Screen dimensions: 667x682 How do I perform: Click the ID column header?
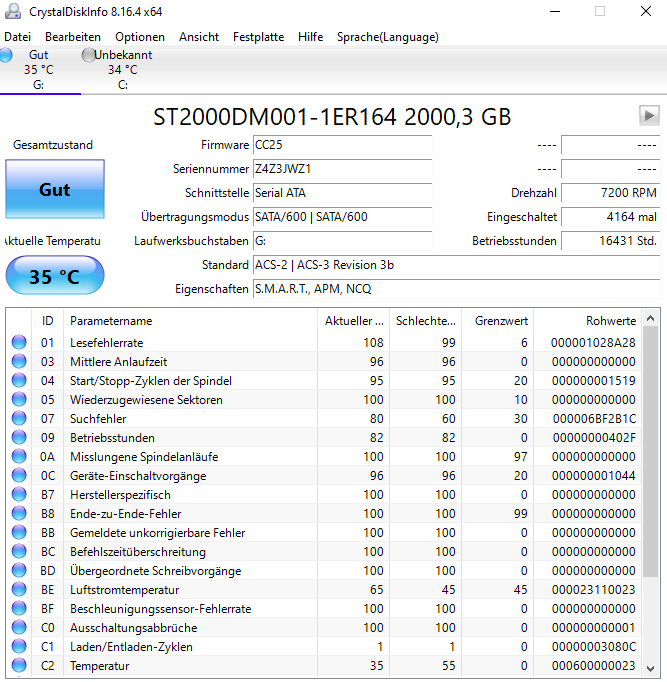pos(47,321)
